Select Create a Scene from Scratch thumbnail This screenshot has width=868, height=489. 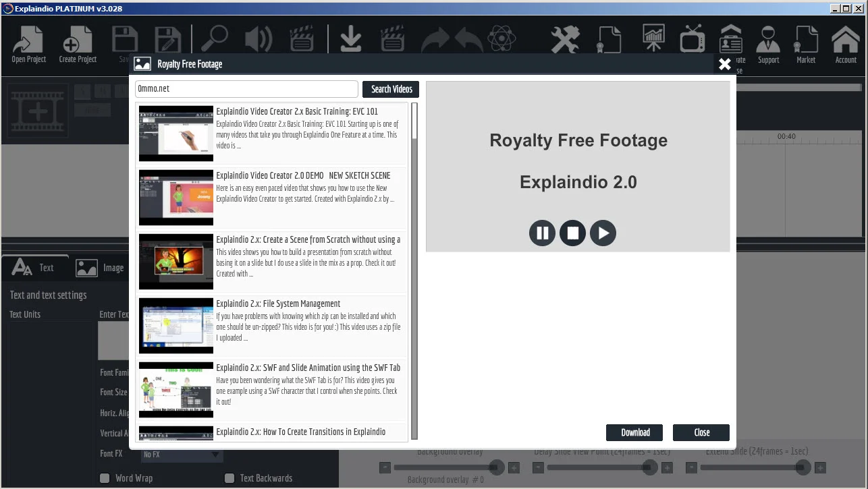[x=176, y=262]
